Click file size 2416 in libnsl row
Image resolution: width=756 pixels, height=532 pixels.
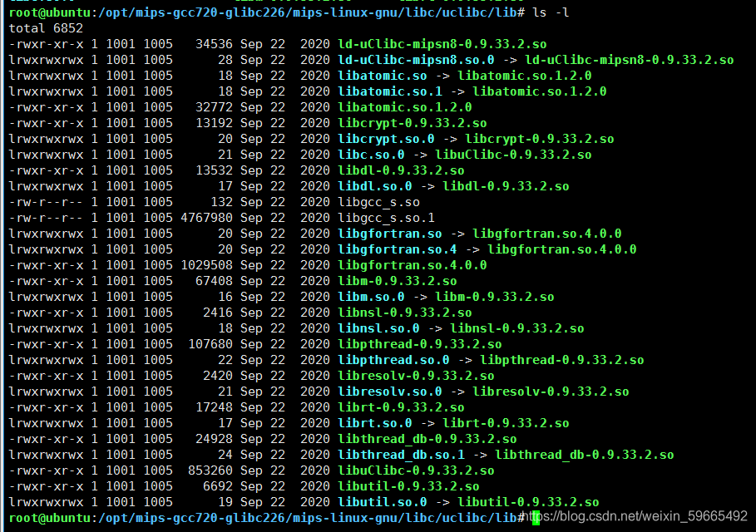click(x=217, y=313)
